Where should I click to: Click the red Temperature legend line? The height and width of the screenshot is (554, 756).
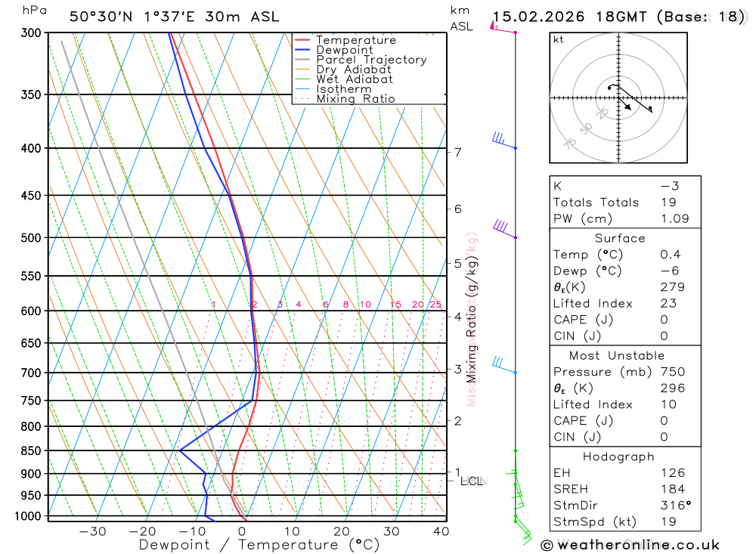(302, 40)
